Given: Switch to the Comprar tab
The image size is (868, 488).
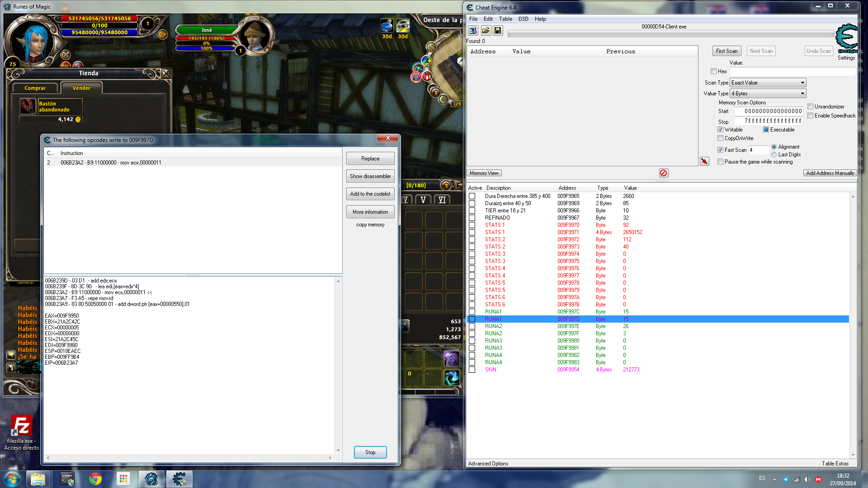Looking at the screenshot, I should (x=35, y=88).
